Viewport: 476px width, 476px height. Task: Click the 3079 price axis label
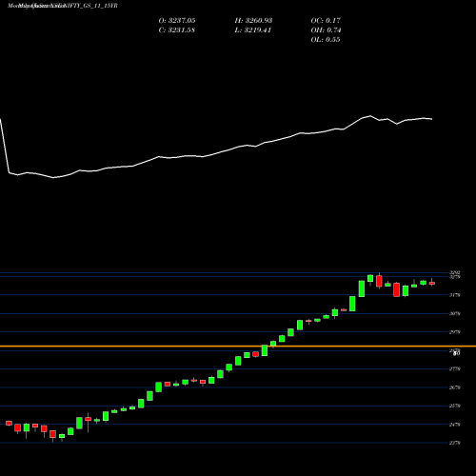pyautogui.click(x=454, y=313)
